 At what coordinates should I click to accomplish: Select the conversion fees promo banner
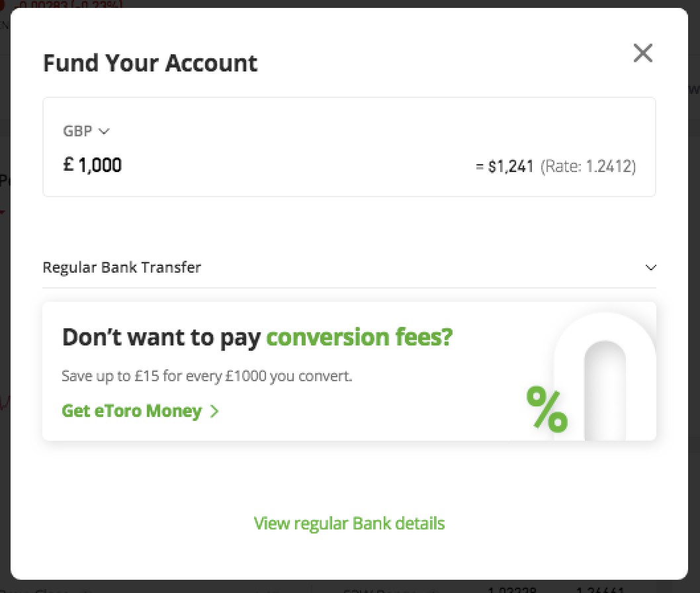point(349,371)
